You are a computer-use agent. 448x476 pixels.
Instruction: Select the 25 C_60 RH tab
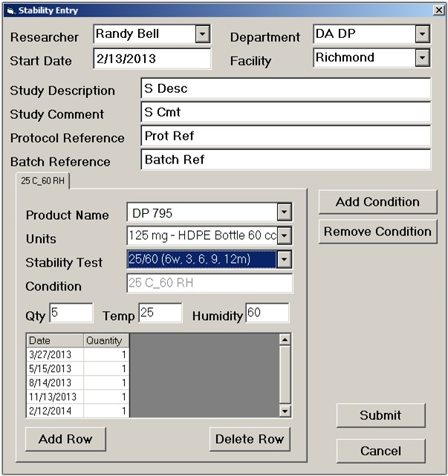42,180
